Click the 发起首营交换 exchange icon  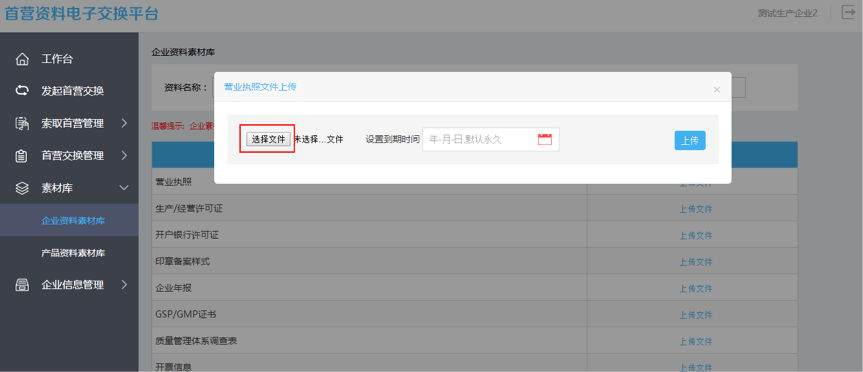pos(21,91)
